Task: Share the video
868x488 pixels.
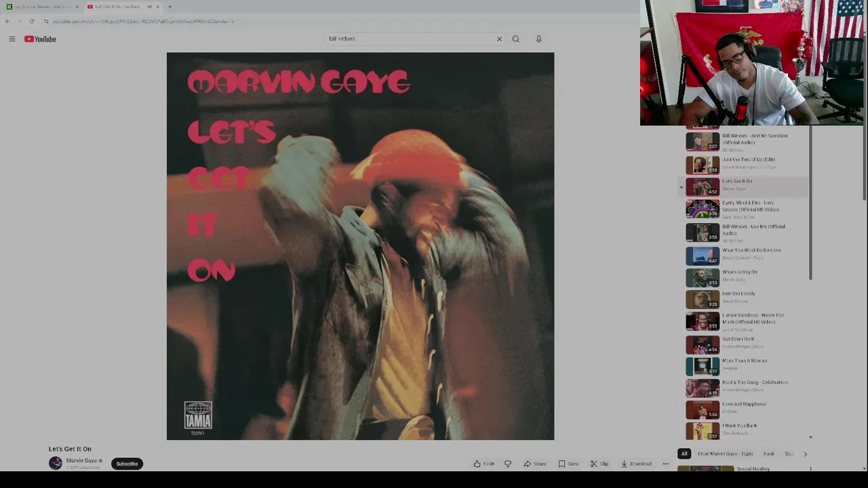Action: click(534, 464)
